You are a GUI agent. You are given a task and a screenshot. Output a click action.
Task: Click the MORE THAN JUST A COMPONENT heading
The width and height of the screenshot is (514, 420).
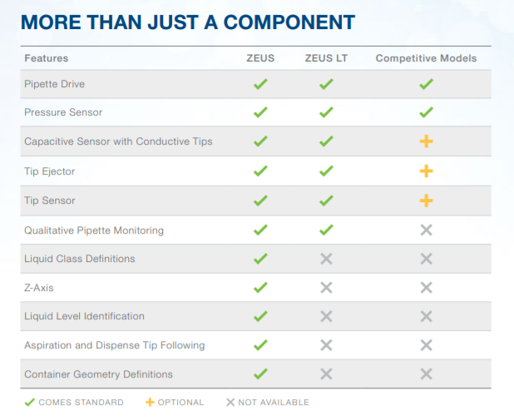click(188, 22)
